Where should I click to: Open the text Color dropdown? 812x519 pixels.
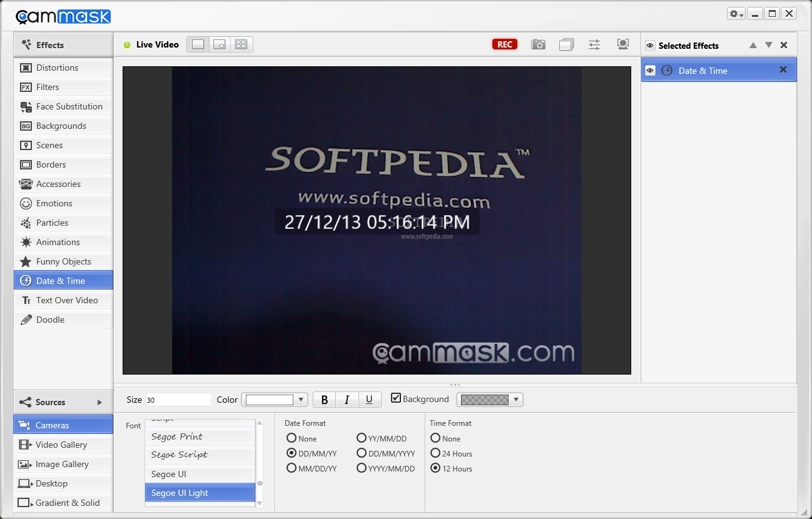click(x=302, y=400)
